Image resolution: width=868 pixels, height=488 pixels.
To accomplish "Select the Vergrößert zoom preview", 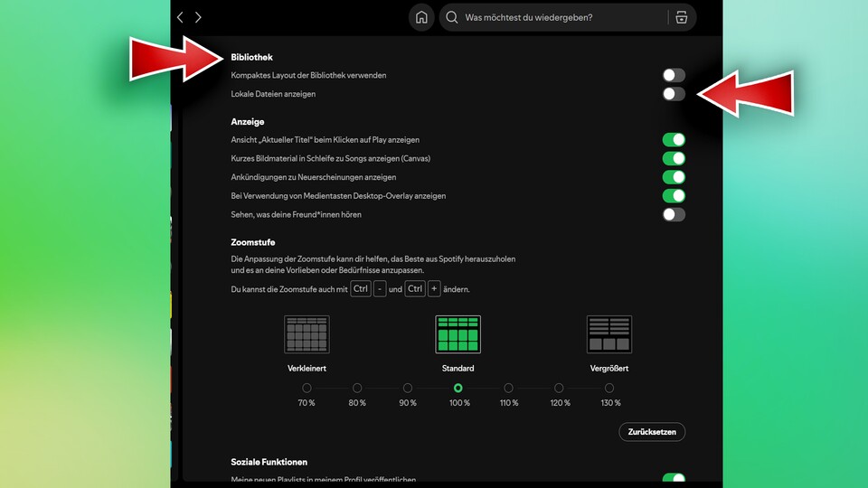I will tap(609, 334).
